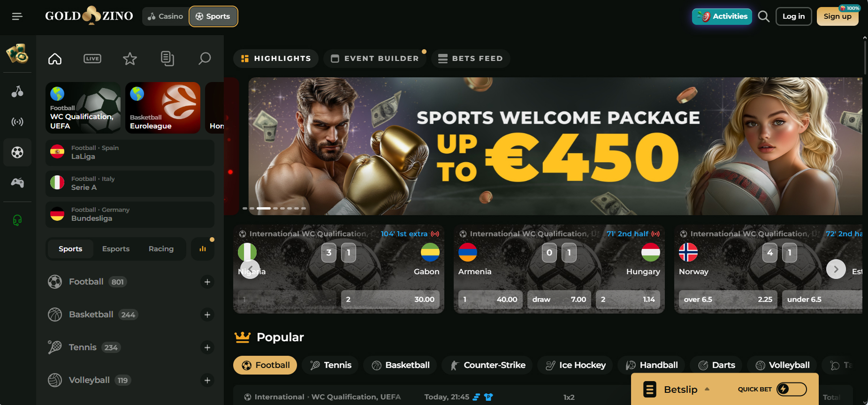Toggle the Quick Bet switch
Image resolution: width=868 pixels, height=405 pixels.
point(792,389)
